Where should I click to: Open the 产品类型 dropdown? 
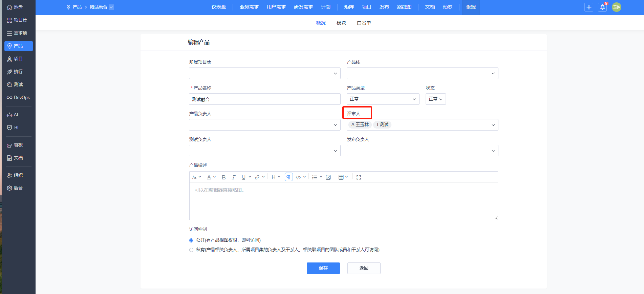[x=383, y=99]
